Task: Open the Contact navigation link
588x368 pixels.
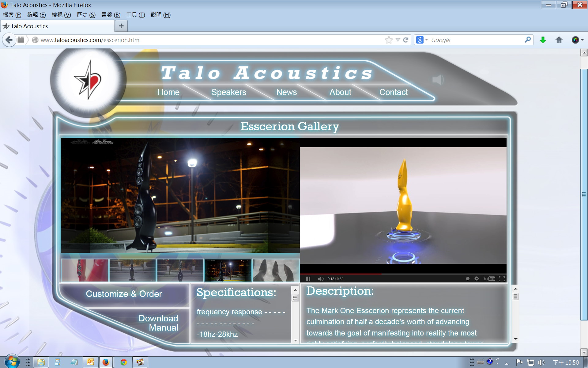Action: (394, 92)
